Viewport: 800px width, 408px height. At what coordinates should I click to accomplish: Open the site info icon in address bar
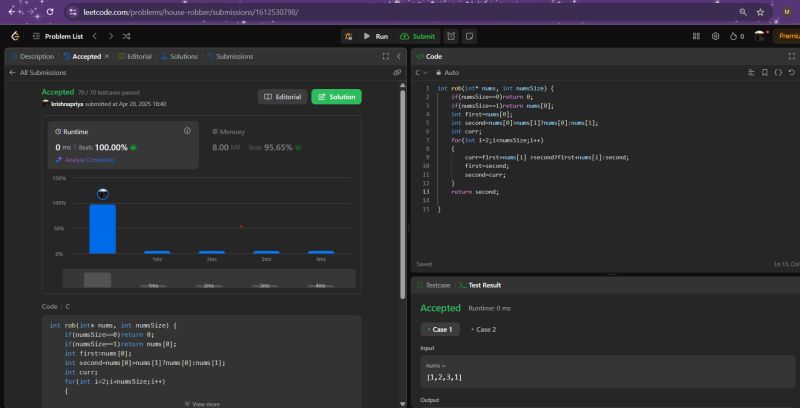(73, 12)
